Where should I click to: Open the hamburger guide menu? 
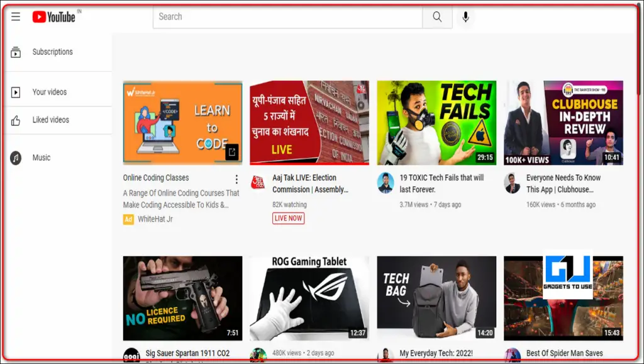coord(16,16)
